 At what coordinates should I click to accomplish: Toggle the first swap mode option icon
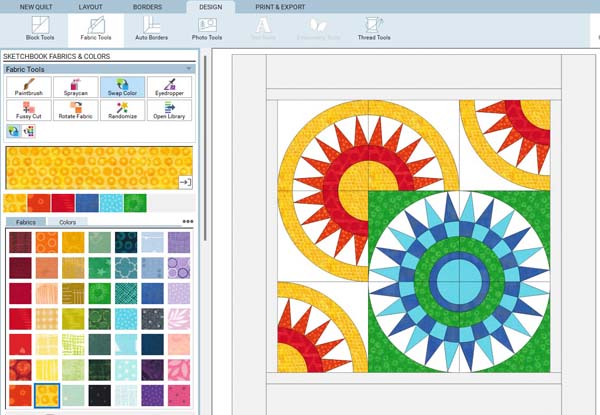13,131
